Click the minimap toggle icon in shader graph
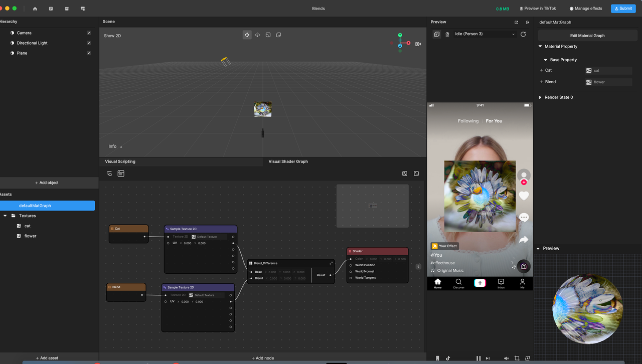Screen dimensions: 642x364 click(405, 173)
